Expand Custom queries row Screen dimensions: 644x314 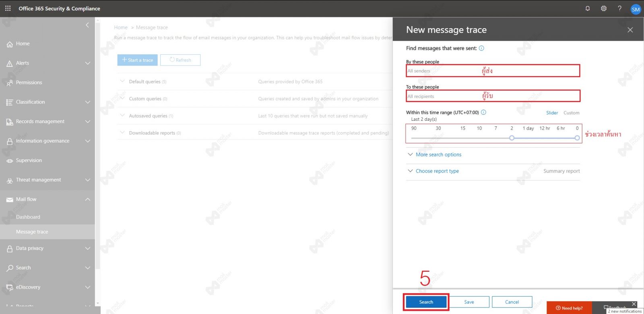tap(122, 98)
